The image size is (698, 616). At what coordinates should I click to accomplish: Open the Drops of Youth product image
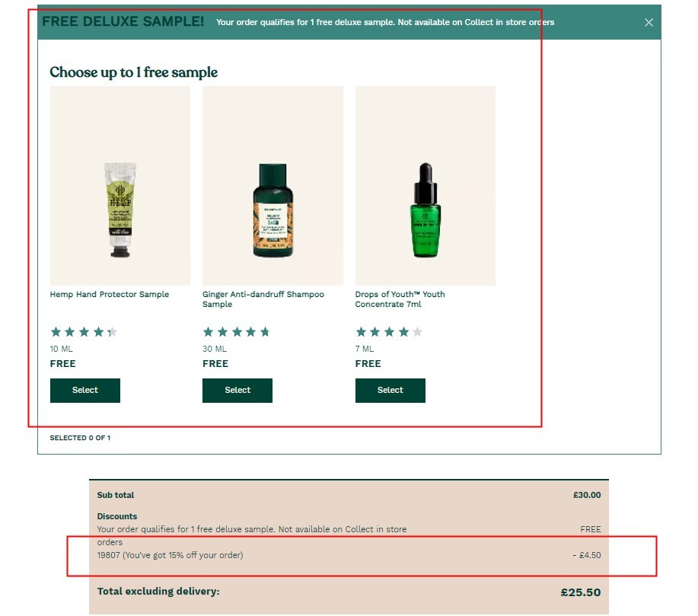pos(425,186)
